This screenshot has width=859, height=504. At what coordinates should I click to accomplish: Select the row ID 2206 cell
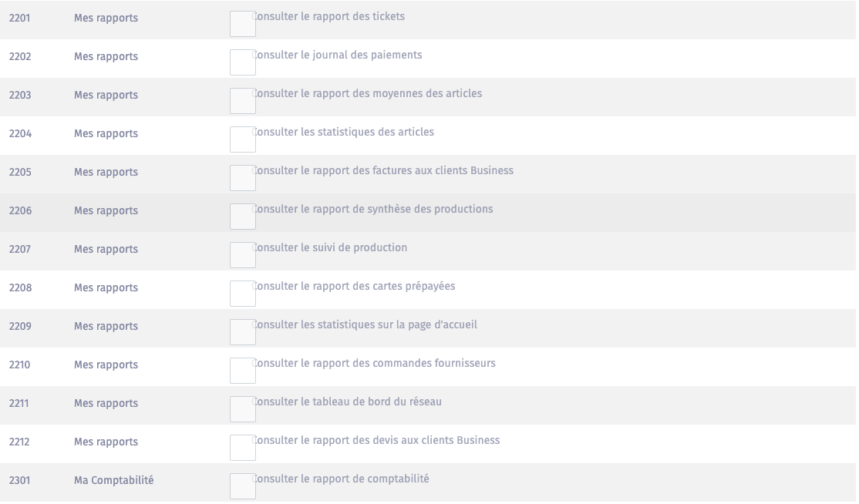click(20, 210)
